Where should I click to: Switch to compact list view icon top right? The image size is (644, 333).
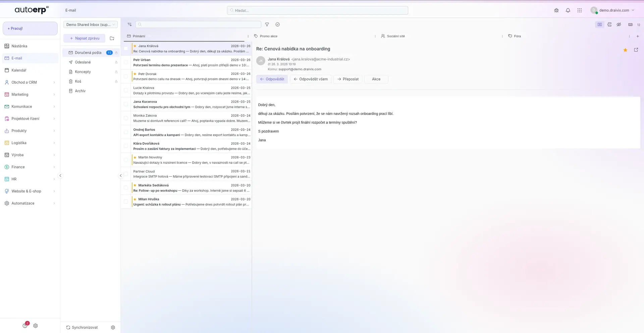click(609, 24)
